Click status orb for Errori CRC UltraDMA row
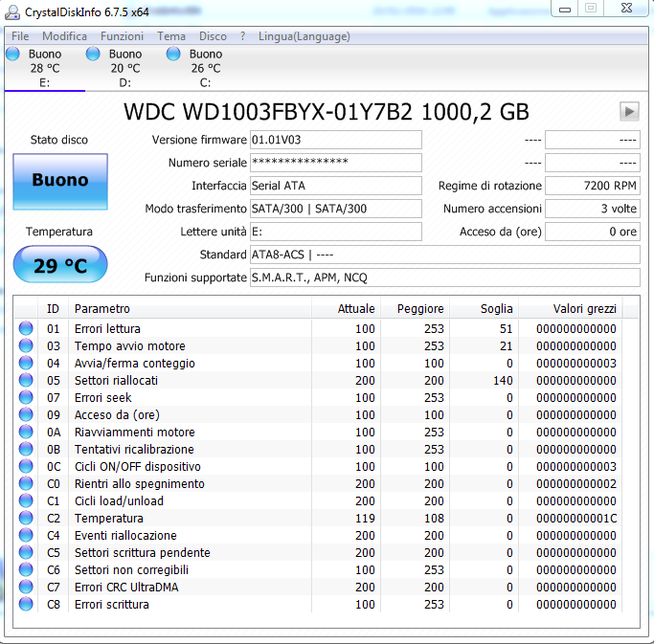654x644 pixels. (x=26, y=588)
